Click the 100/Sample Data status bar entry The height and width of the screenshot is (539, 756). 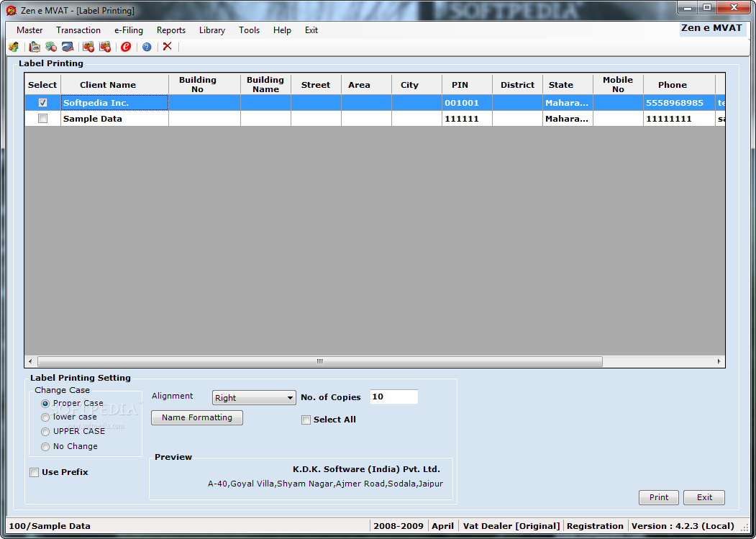tap(50, 526)
